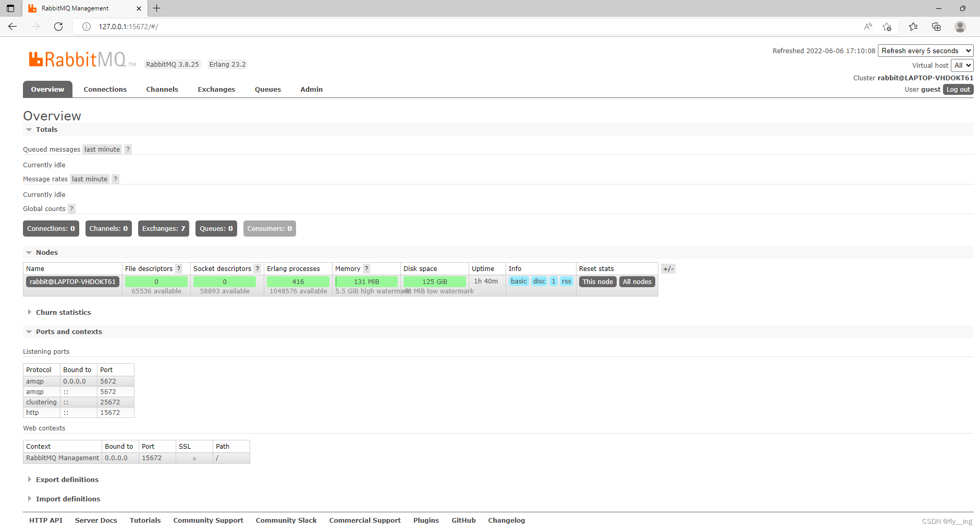980x530 pixels.
Task: Open the Commercial Support footer link
Action: pyautogui.click(x=365, y=521)
